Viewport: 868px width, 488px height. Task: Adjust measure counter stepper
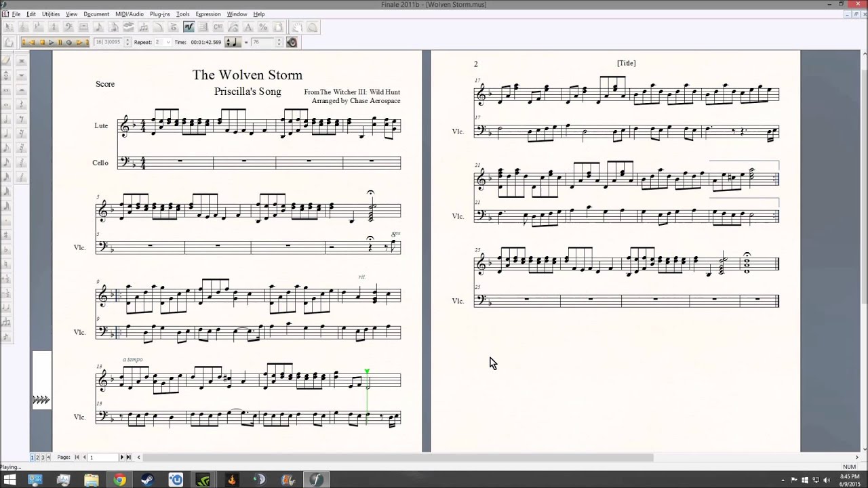[127, 42]
